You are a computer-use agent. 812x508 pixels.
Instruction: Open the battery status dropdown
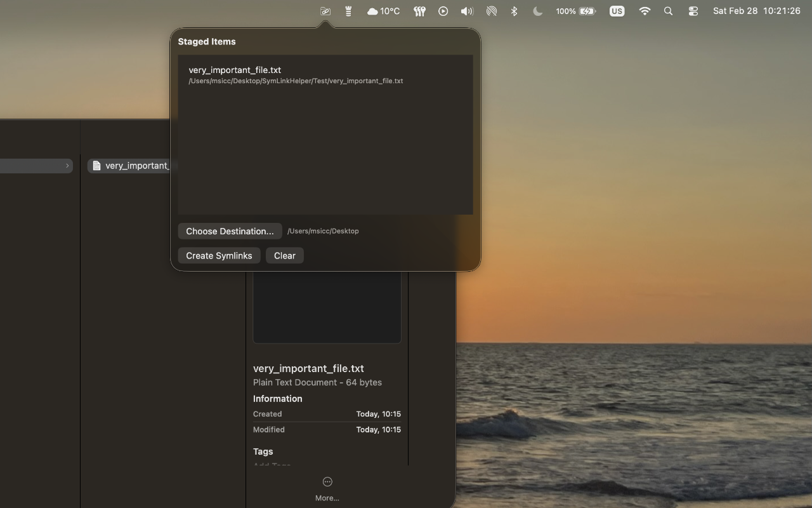(x=574, y=11)
